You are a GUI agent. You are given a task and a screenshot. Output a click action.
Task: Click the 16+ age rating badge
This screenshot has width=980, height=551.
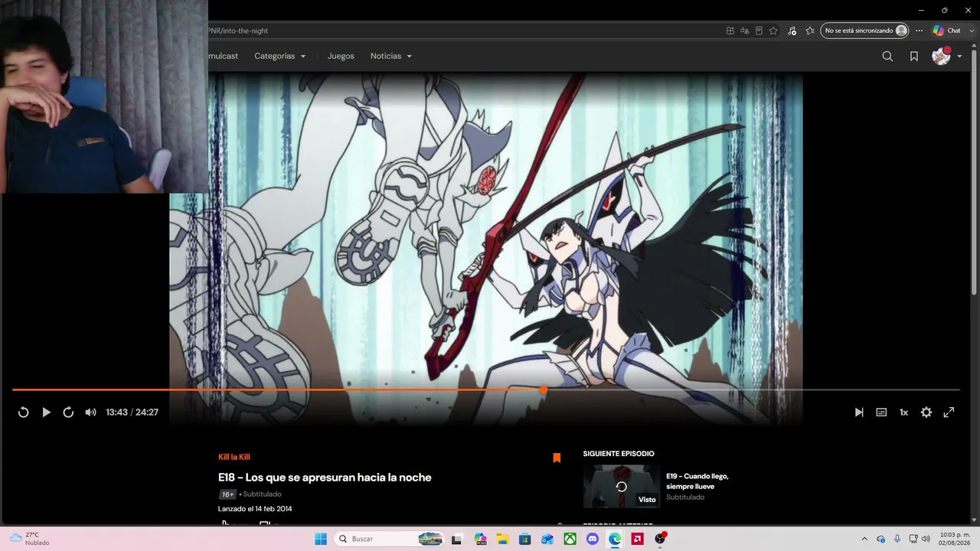coord(227,494)
